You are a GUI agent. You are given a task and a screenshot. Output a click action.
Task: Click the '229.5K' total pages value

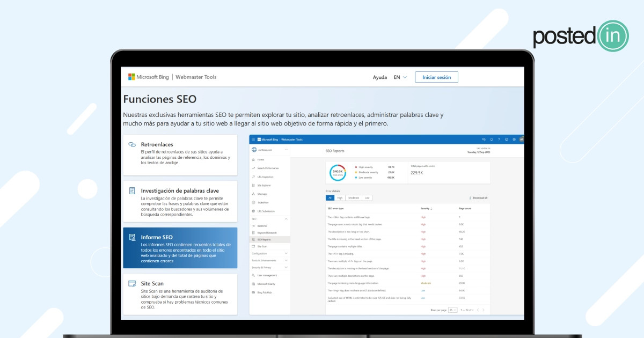(417, 173)
